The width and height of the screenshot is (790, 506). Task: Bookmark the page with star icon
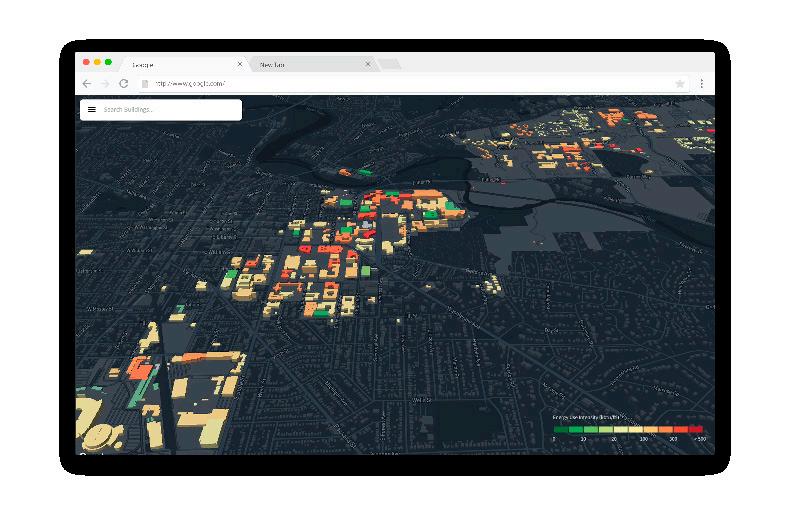pos(680,84)
